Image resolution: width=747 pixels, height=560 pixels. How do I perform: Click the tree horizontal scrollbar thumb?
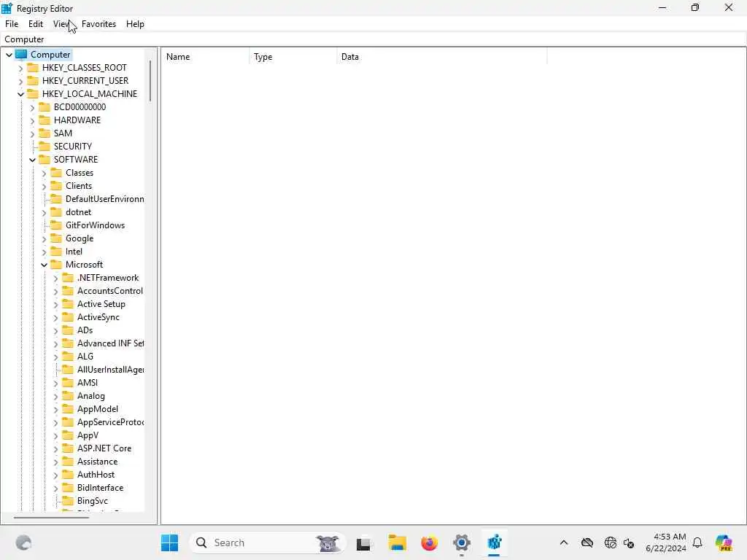point(52,517)
